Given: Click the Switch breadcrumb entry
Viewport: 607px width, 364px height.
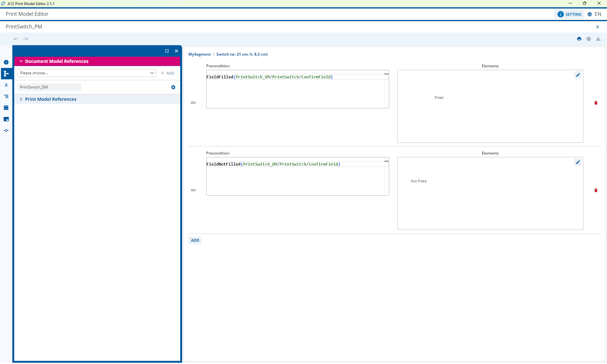Looking at the screenshot, I should [x=242, y=54].
